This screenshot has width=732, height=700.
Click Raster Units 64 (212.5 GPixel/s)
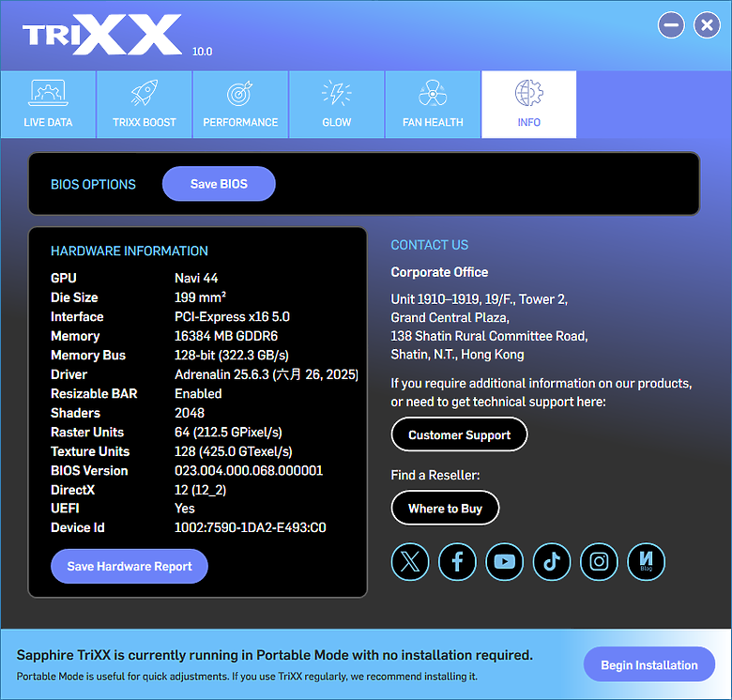click(228, 433)
